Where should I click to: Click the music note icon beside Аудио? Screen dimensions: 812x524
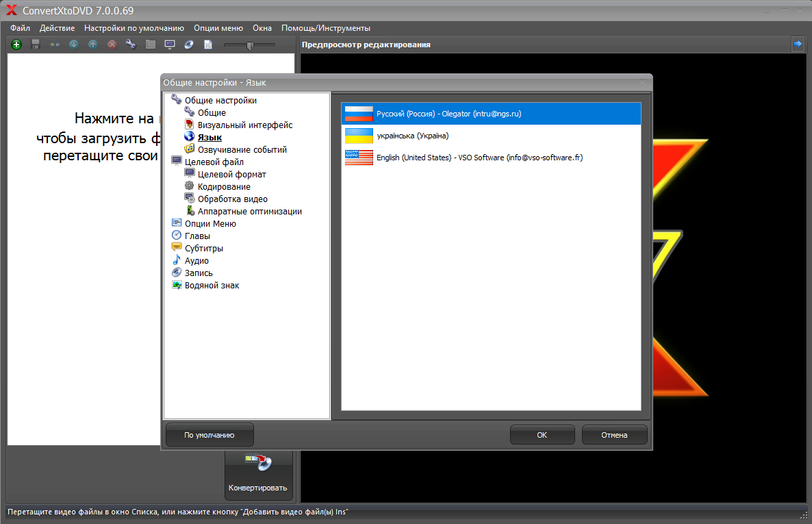pos(177,260)
